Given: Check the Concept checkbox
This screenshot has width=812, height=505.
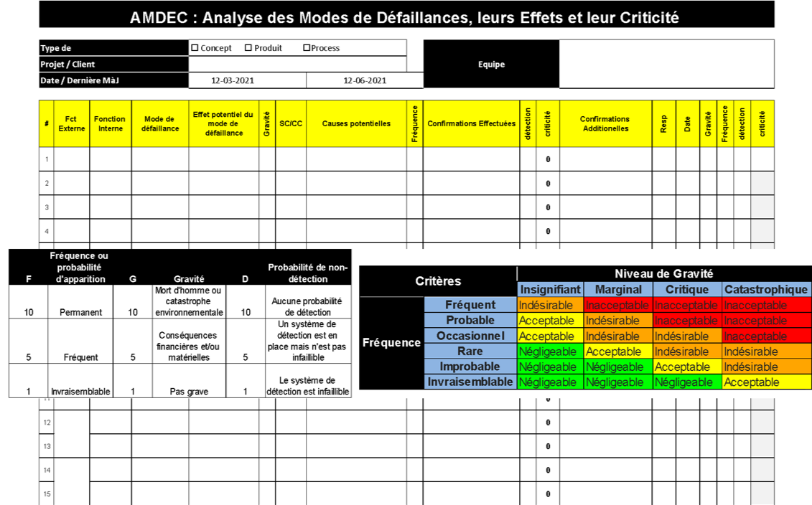Looking at the screenshot, I should (195, 47).
